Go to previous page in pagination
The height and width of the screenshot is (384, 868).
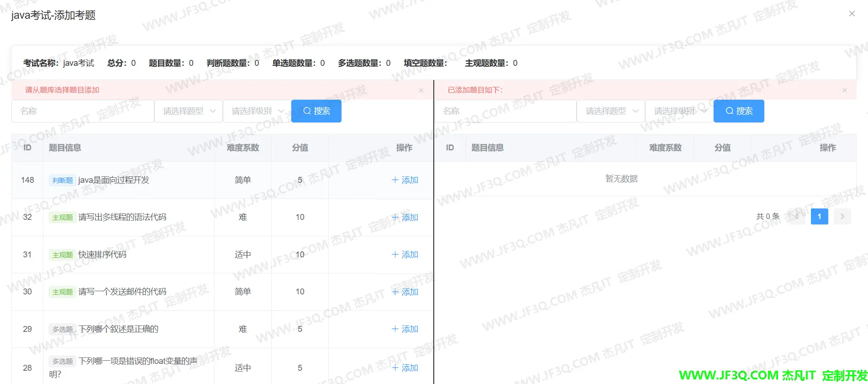pyautogui.click(x=797, y=216)
